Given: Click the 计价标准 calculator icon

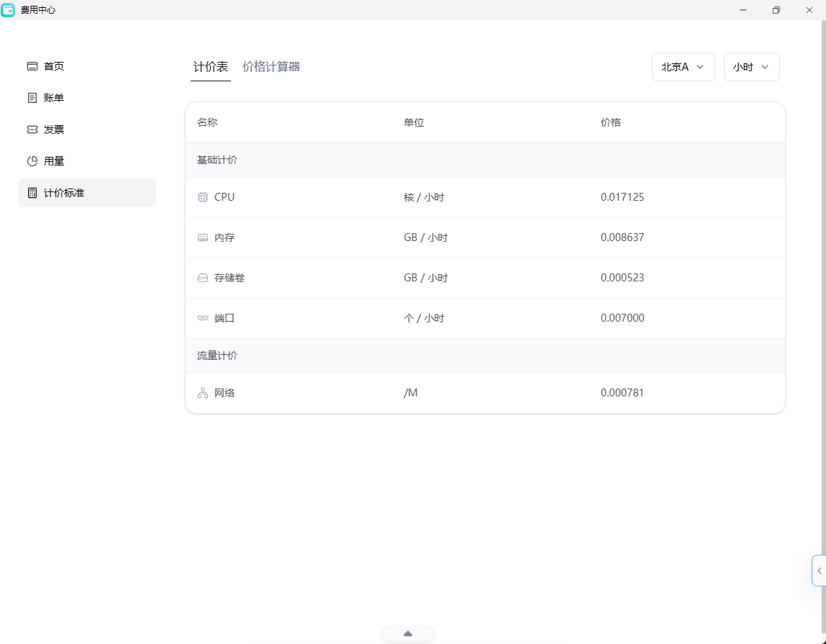Looking at the screenshot, I should (x=32, y=193).
